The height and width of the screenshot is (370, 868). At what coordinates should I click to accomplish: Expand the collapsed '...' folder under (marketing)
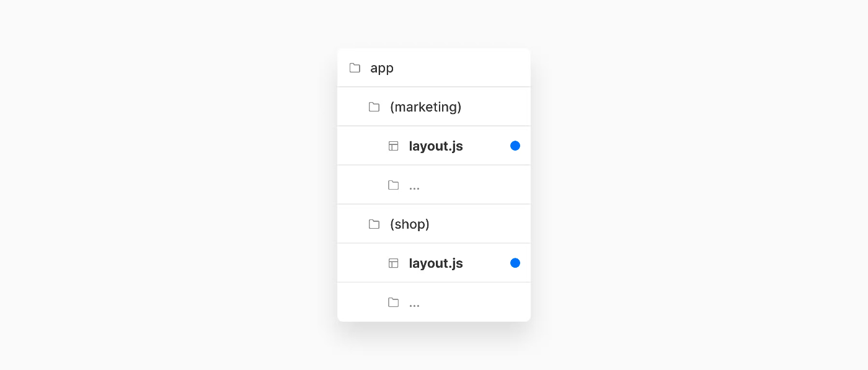[414, 185]
